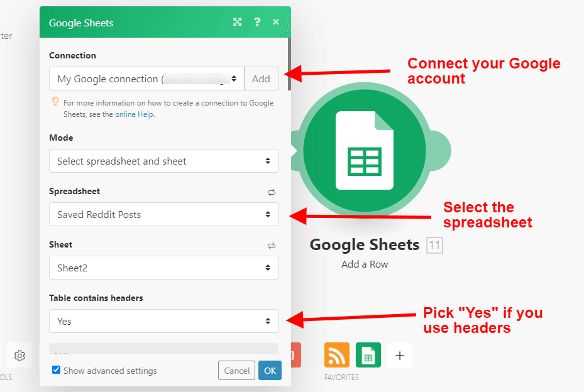Viewport: 584px width, 392px height.
Task: Expand Table contains headers dropdown
Action: click(x=163, y=321)
